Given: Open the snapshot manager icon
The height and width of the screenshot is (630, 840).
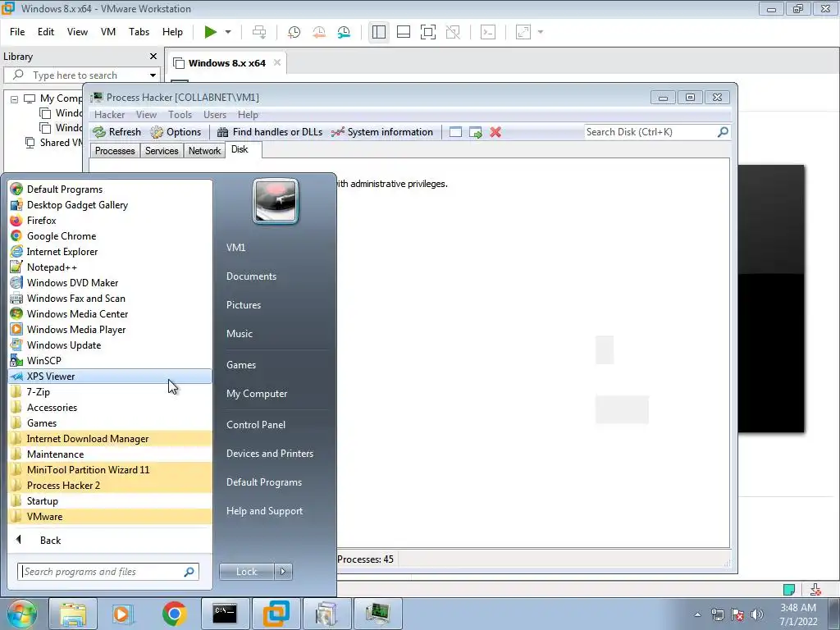Looking at the screenshot, I should click(x=344, y=32).
